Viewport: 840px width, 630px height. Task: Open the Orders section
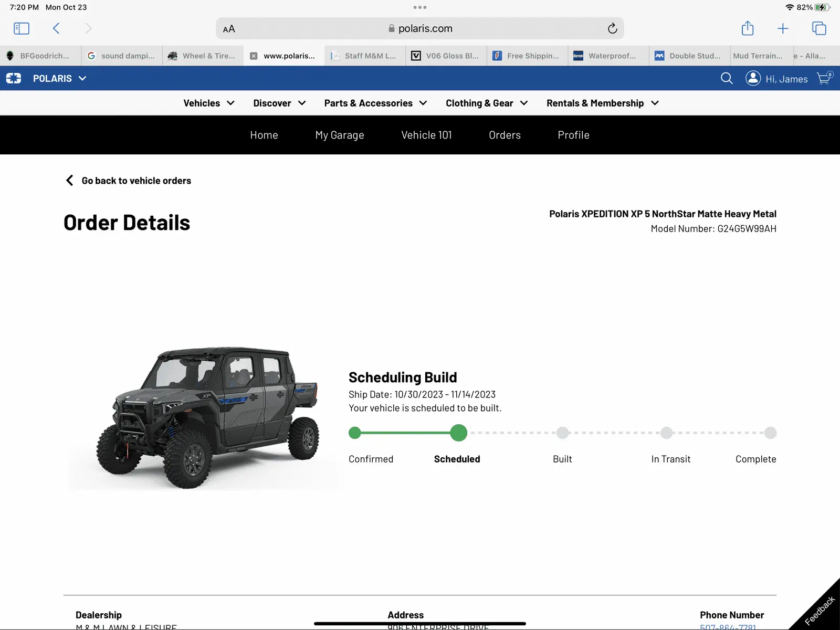pos(505,135)
